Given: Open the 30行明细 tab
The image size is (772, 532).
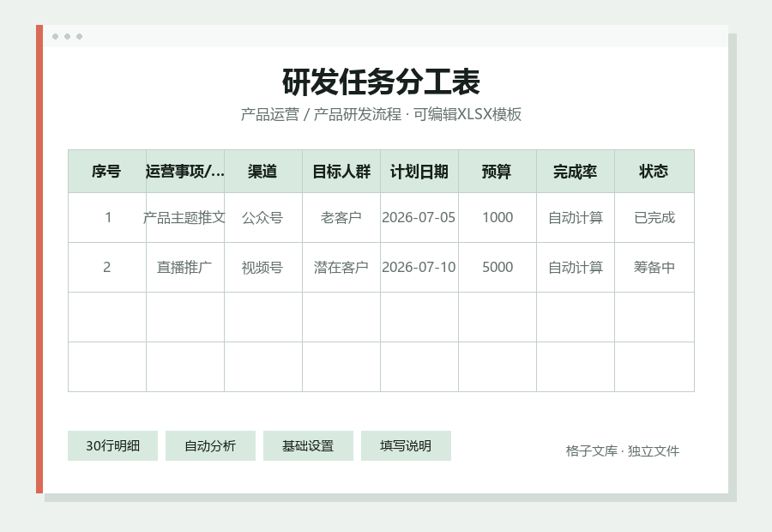Looking at the screenshot, I should click(112, 446).
